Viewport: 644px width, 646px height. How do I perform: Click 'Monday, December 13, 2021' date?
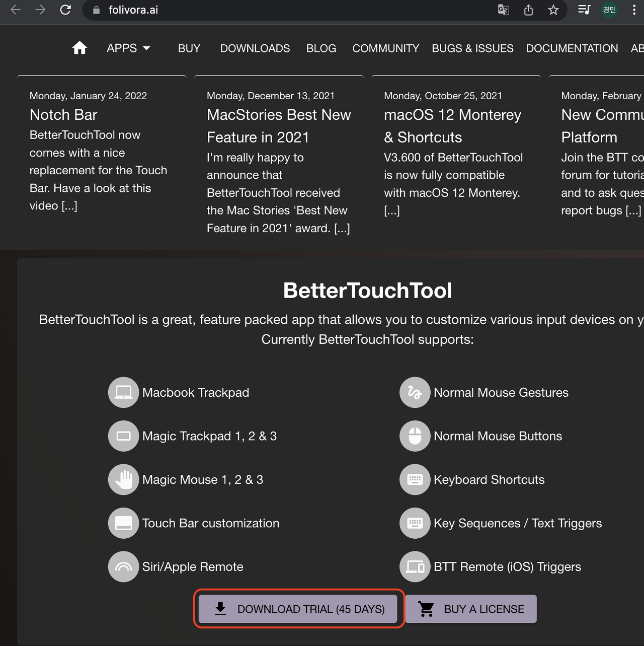coord(271,96)
